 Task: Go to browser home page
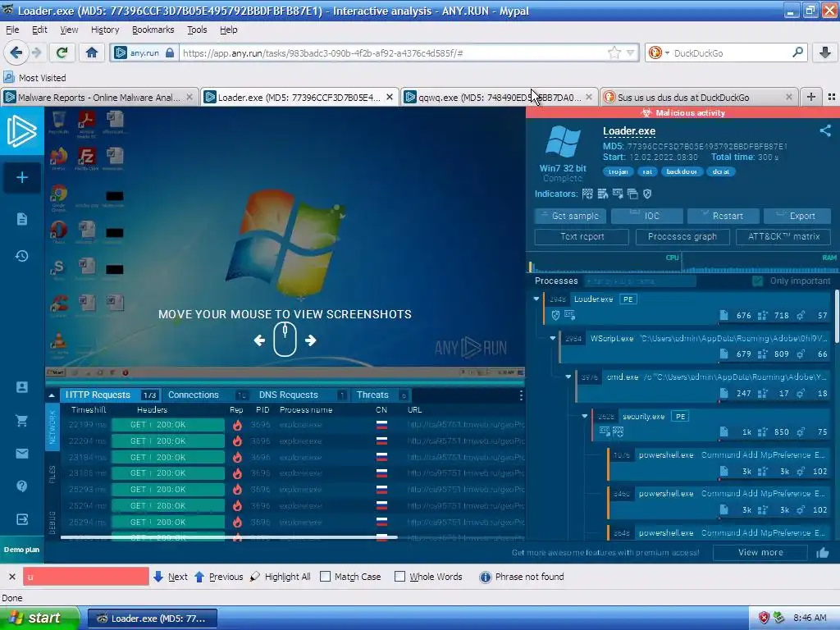pos(92,52)
